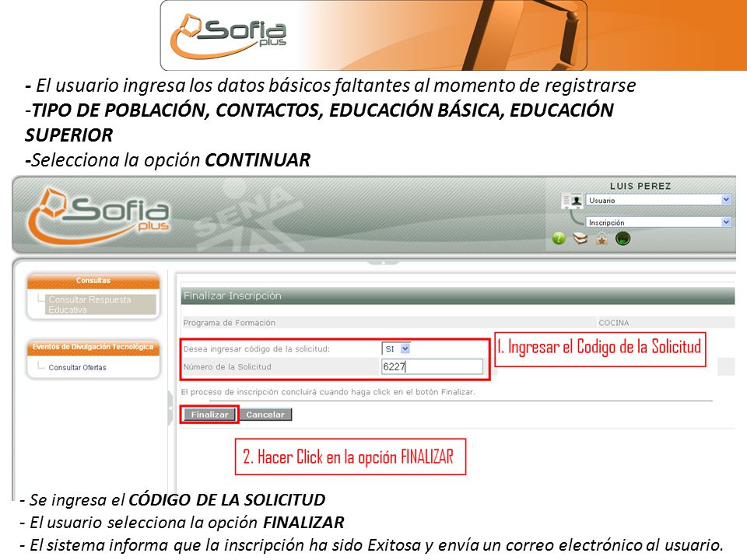
Task: Click the Número de la Solicitud input field
Action: [432, 366]
